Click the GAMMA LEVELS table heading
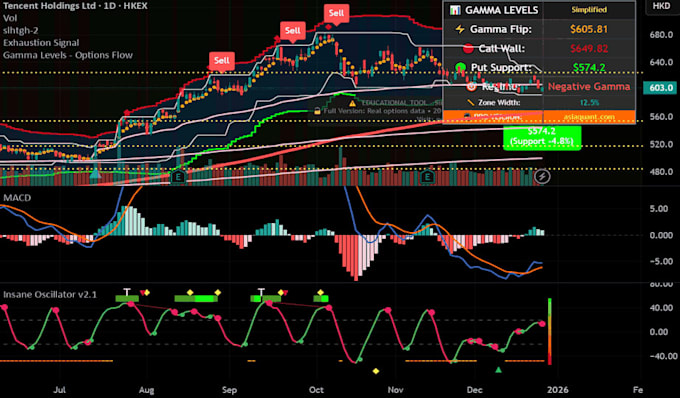This screenshot has width=680, height=398. click(x=501, y=10)
